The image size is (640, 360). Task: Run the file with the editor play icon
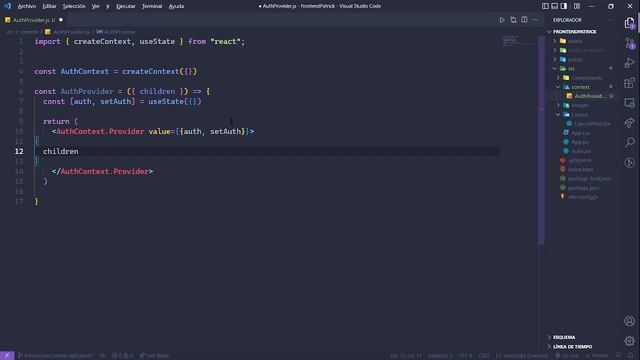(502, 20)
